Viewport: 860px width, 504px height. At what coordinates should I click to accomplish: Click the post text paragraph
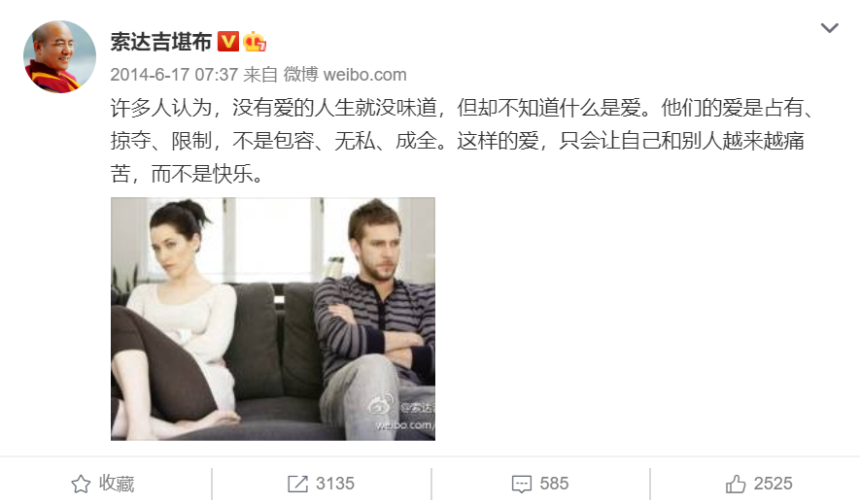(461, 141)
